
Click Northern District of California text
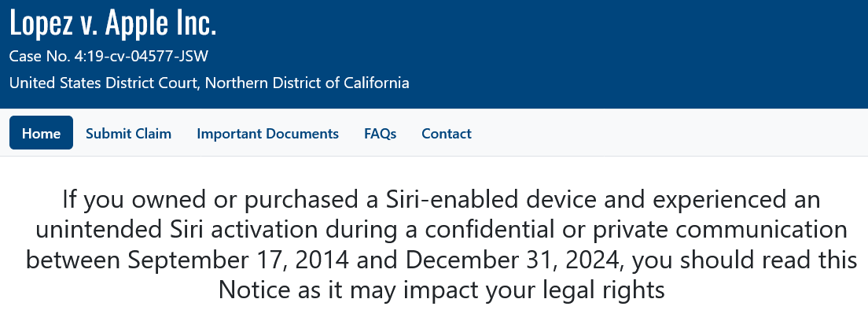307,83
